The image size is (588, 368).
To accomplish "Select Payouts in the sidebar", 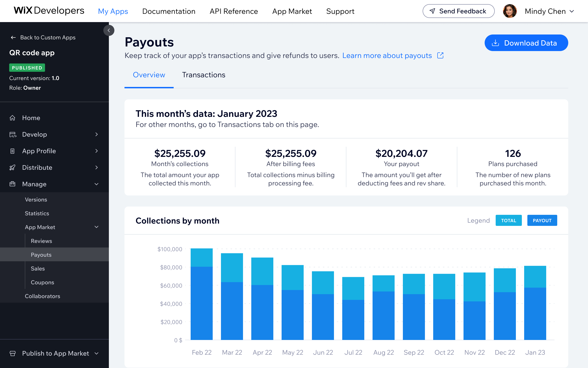I will pyautogui.click(x=54, y=255).
